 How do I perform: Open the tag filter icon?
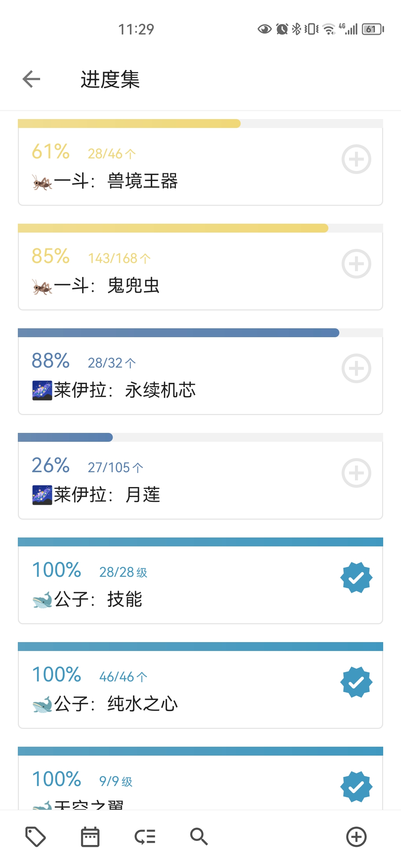(x=36, y=837)
